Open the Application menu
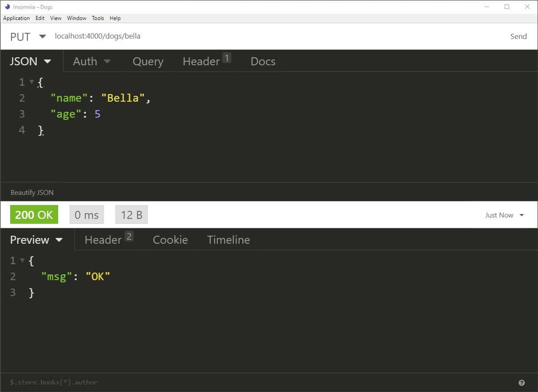The image size is (538, 392). 16,18
